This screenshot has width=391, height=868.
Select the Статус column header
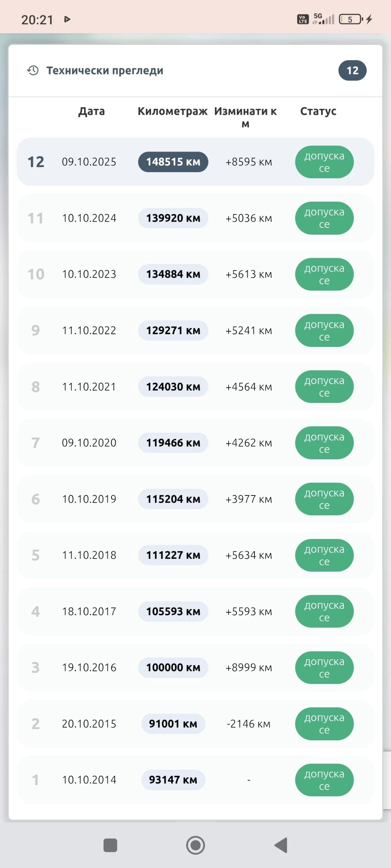click(318, 111)
